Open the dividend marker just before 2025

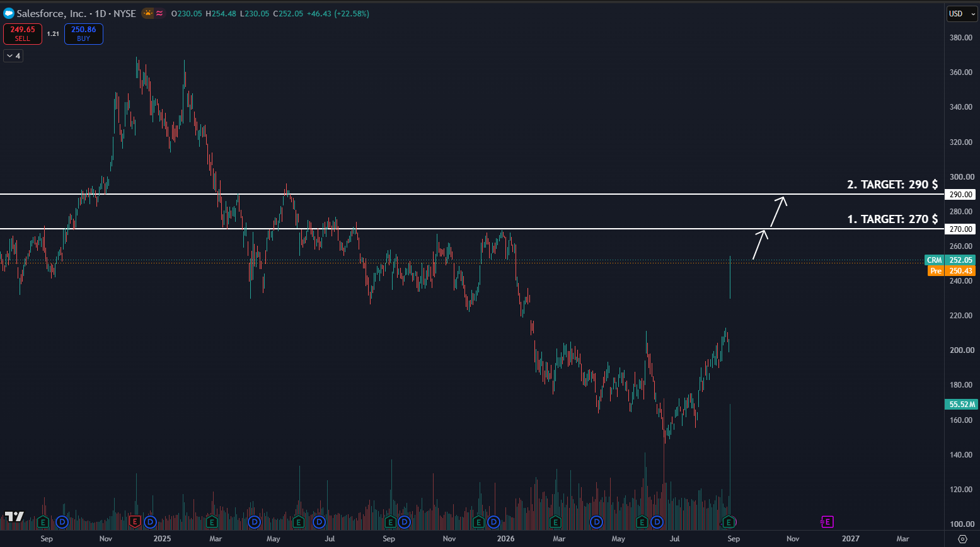150,522
